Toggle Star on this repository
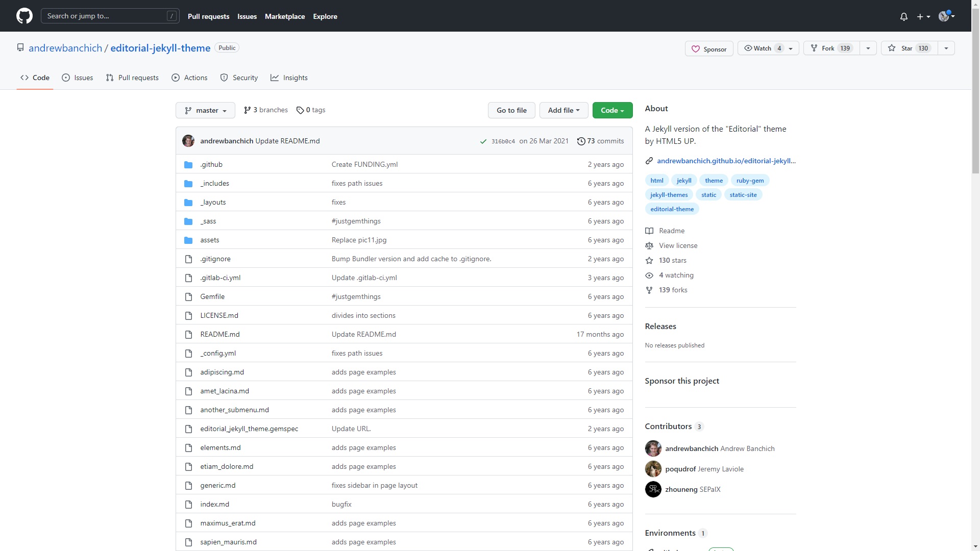 tap(909, 48)
